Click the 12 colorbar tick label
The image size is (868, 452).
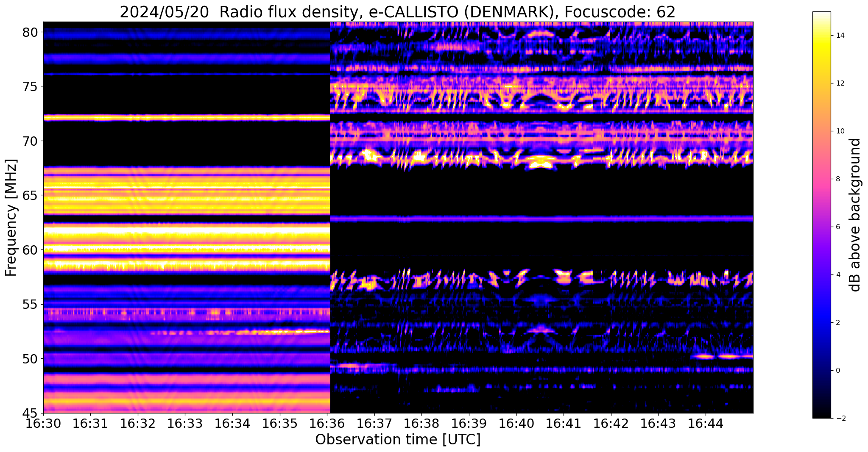coord(840,83)
